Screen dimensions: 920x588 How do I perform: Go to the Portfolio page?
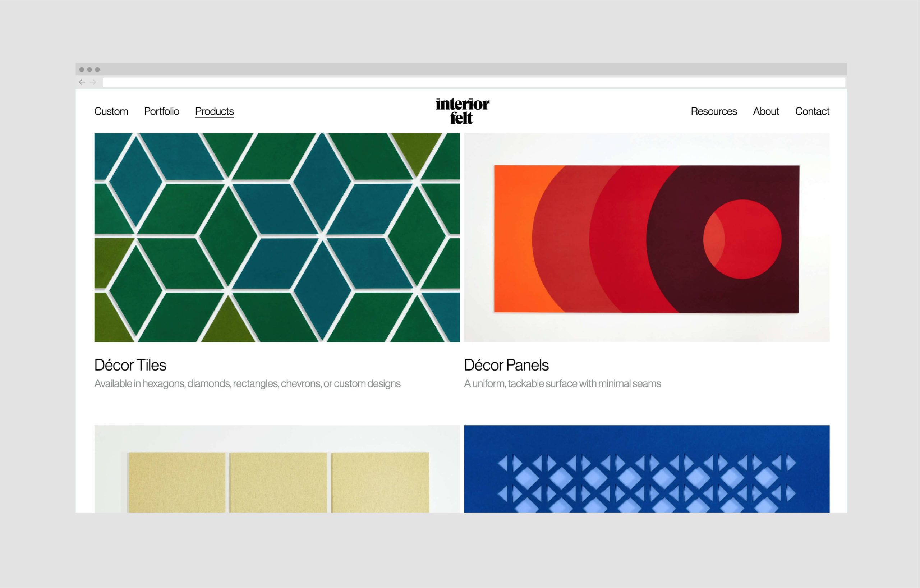pyautogui.click(x=162, y=111)
